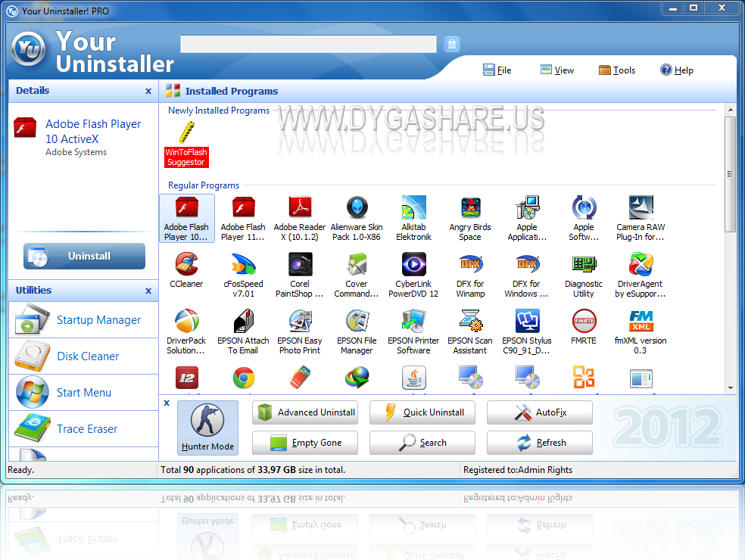Click scrollbar up arrow in programs list
The height and width of the screenshot is (560, 745).
pyautogui.click(x=731, y=109)
